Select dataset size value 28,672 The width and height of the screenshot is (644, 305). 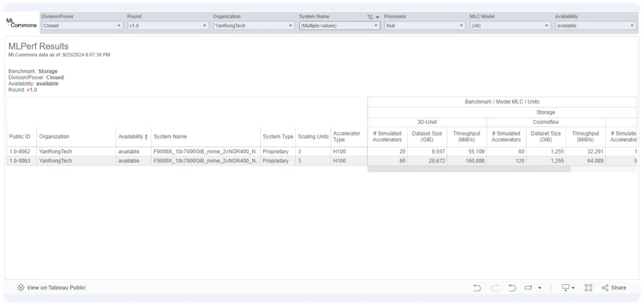436,161
